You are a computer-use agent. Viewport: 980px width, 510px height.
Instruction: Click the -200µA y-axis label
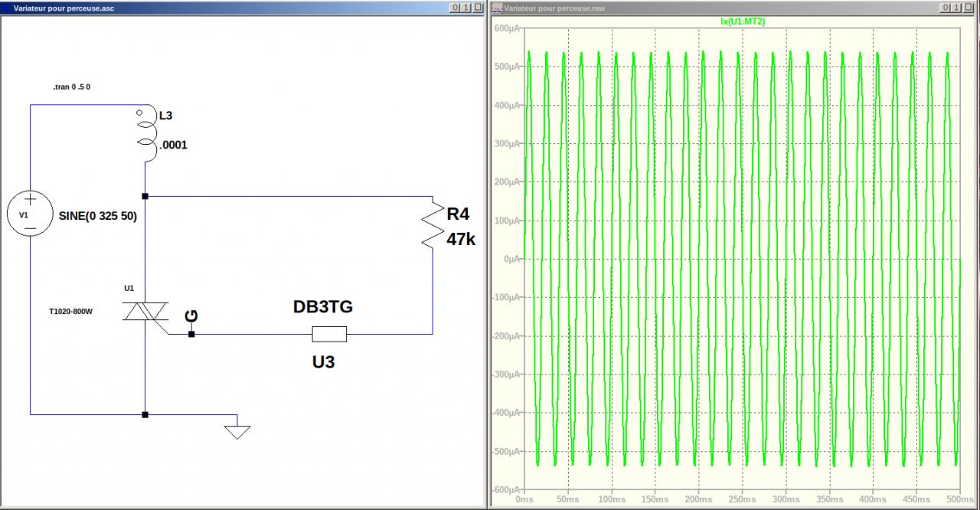point(506,336)
